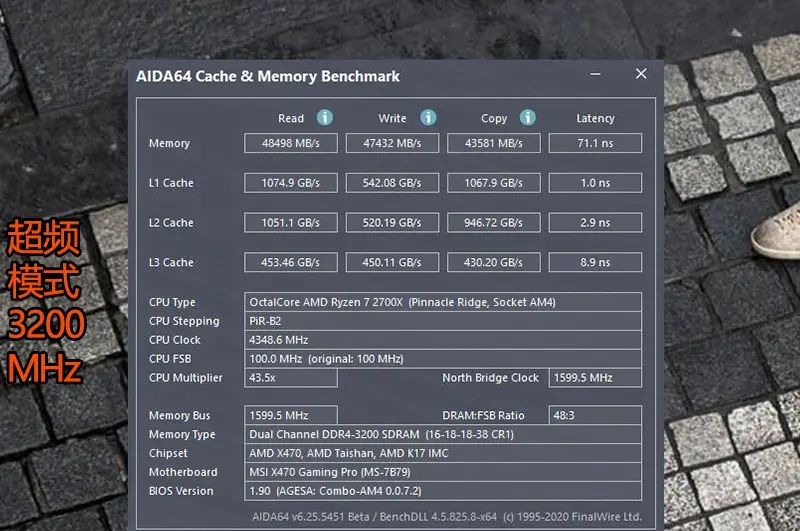Image resolution: width=800 pixels, height=531 pixels.
Task: Click the CPU Clock value 4348.6 MHz
Action: (x=443, y=340)
